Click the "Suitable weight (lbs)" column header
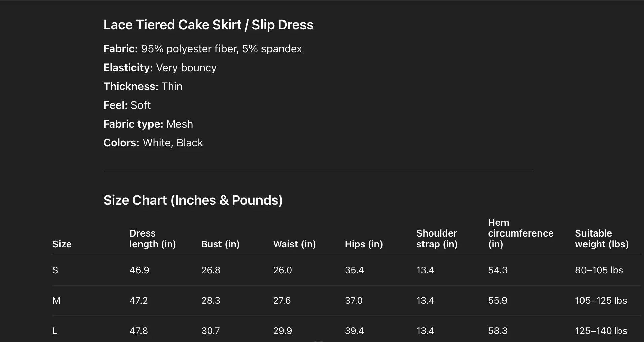This screenshot has width=644, height=342. coord(601,239)
